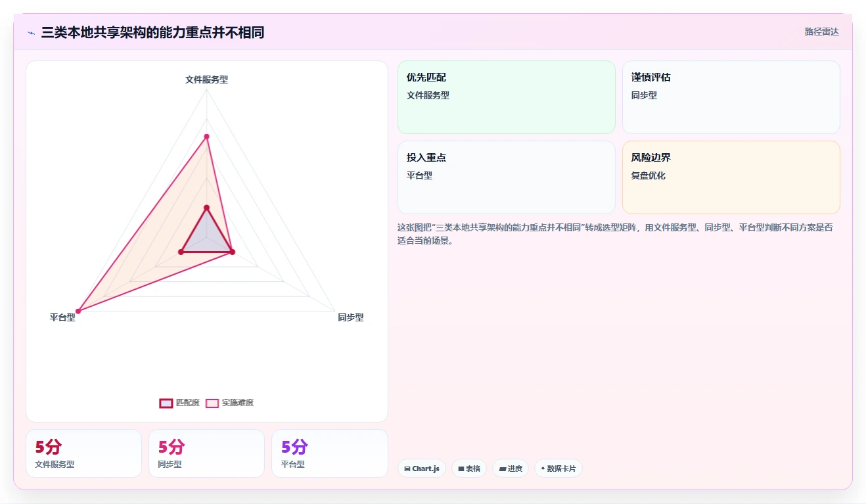Click the 实施难度 data point on 文件服务型 axis
866x504 pixels.
(x=206, y=137)
